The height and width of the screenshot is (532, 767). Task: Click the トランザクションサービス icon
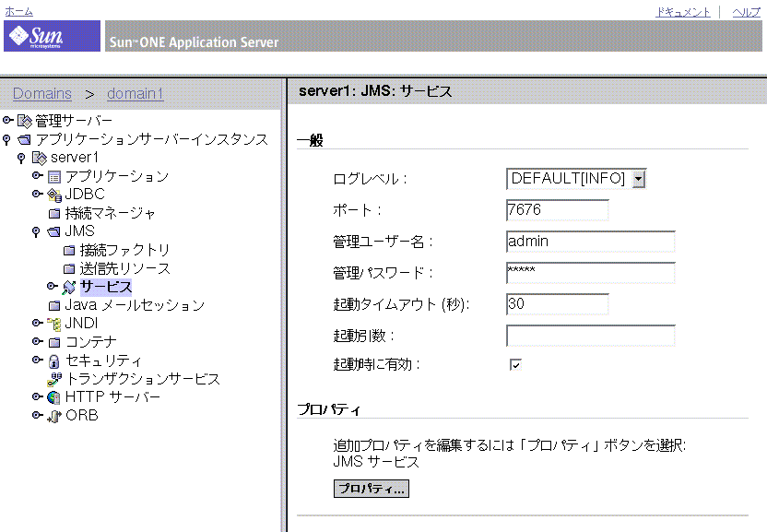click(54, 379)
